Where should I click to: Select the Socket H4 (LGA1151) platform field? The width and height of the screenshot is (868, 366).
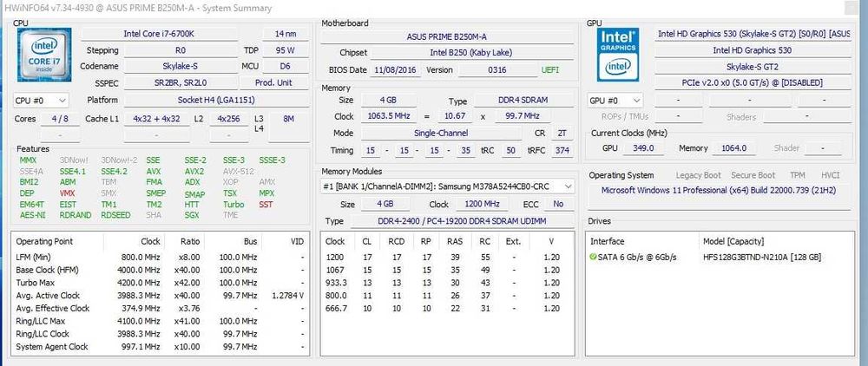pyautogui.click(x=216, y=101)
